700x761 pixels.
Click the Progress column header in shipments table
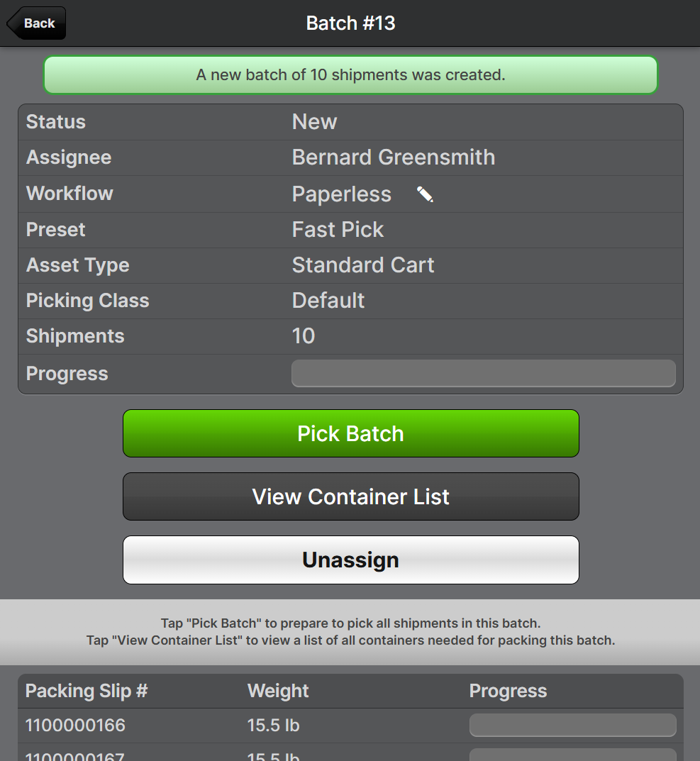[508, 691]
